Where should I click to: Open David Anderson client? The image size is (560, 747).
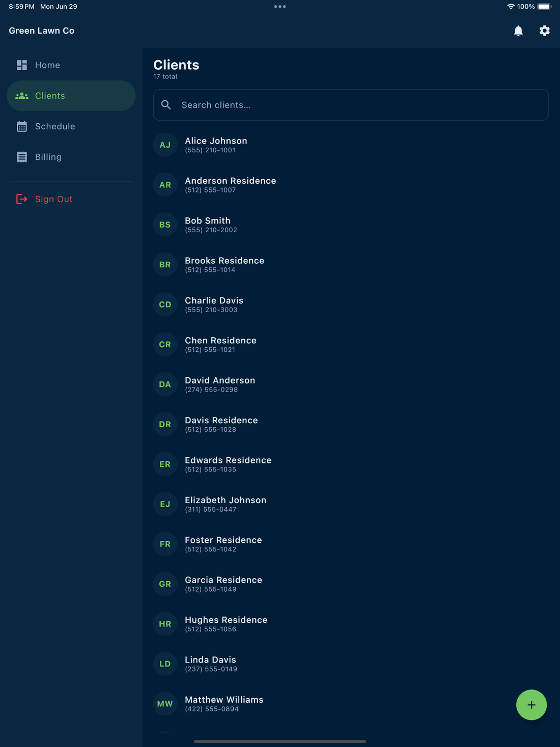[x=351, y=384]
